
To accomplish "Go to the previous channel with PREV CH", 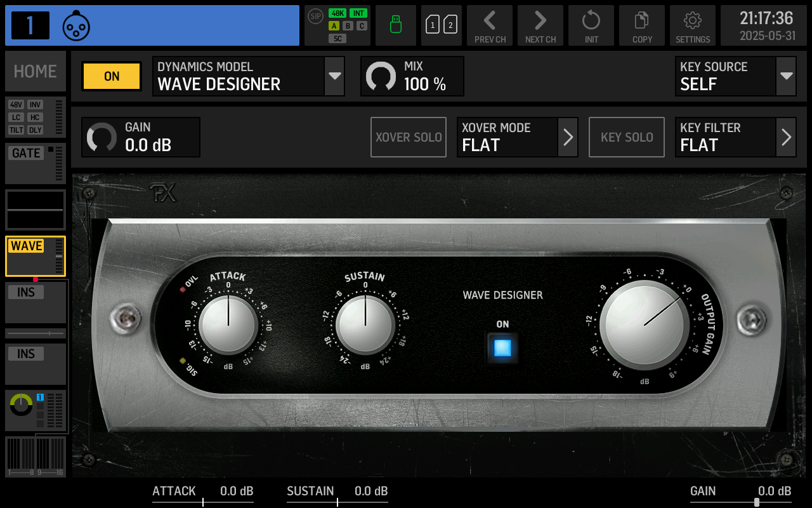I will coord(490,25).
